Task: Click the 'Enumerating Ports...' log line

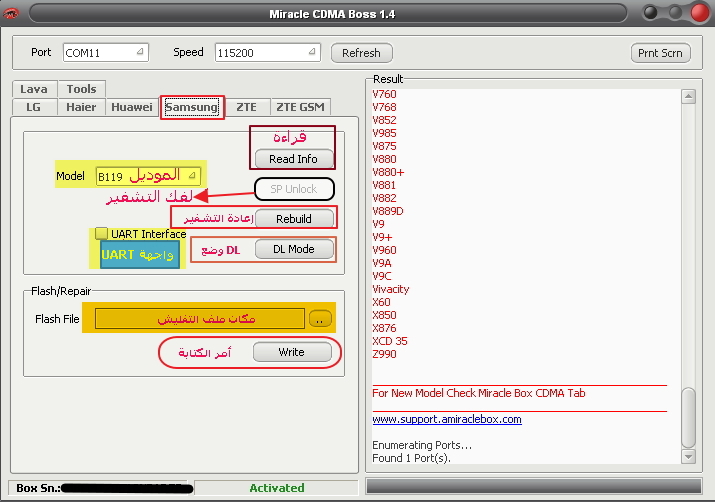Action: pos(422,445)
